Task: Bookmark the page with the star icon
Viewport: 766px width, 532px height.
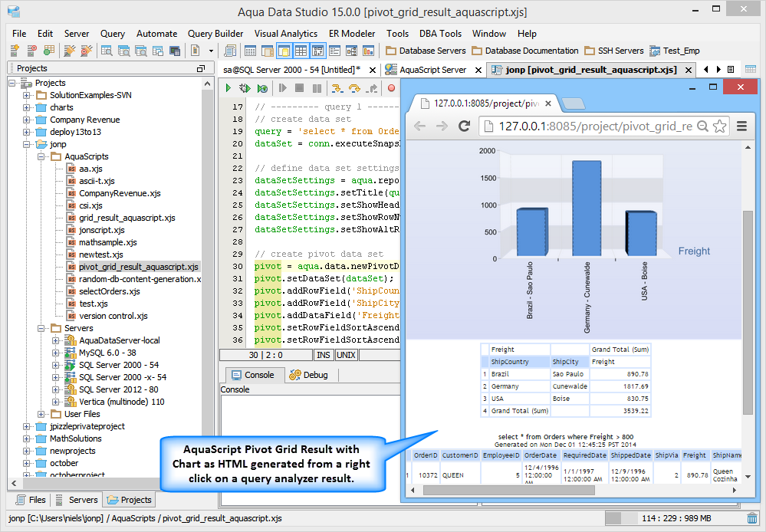Action: pos(719,126)
